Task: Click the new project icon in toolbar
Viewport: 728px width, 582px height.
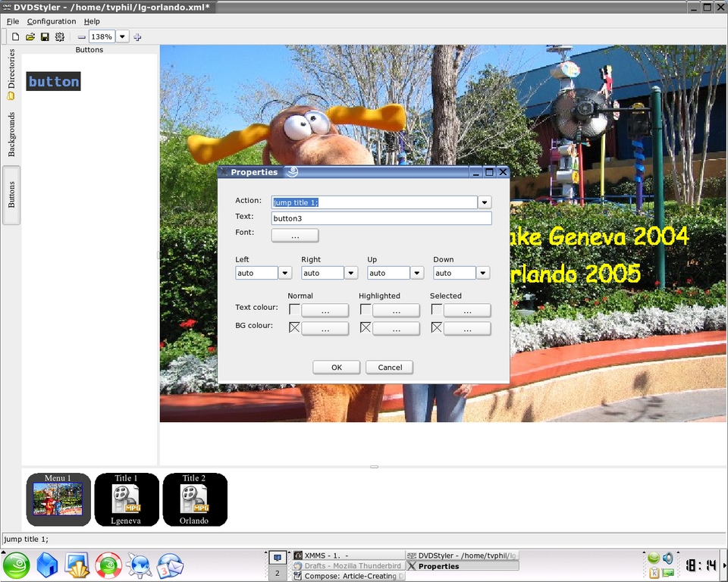Action: [16, 36]
